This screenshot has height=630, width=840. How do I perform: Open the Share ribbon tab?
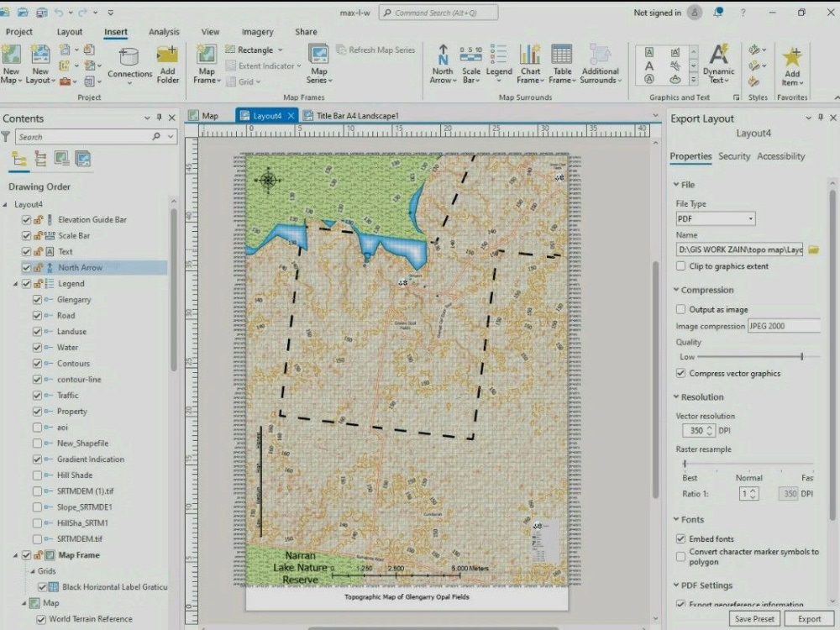pos(305,31)
